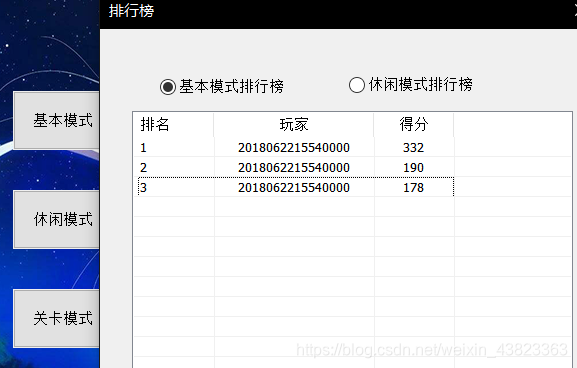Click the score value 178
Image resolution: width=577 pixels, height=368 pixels.
[414, 188]
